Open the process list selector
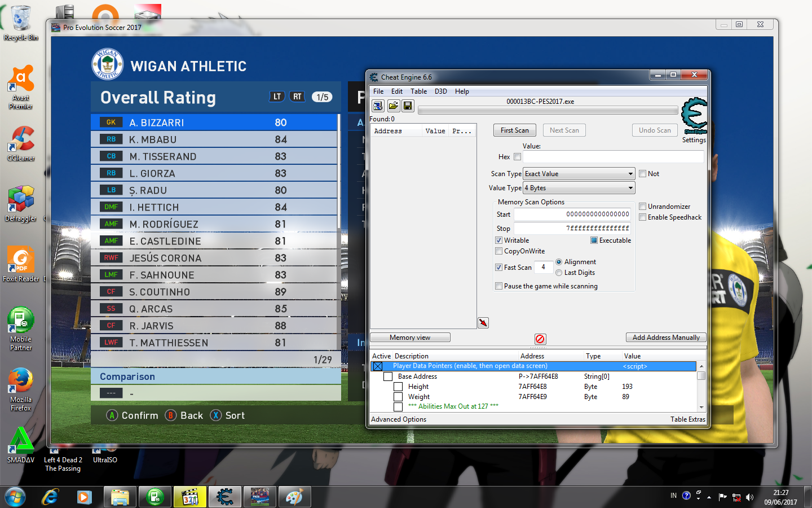Screen dimensions: 812x508 tap(378, 106)
